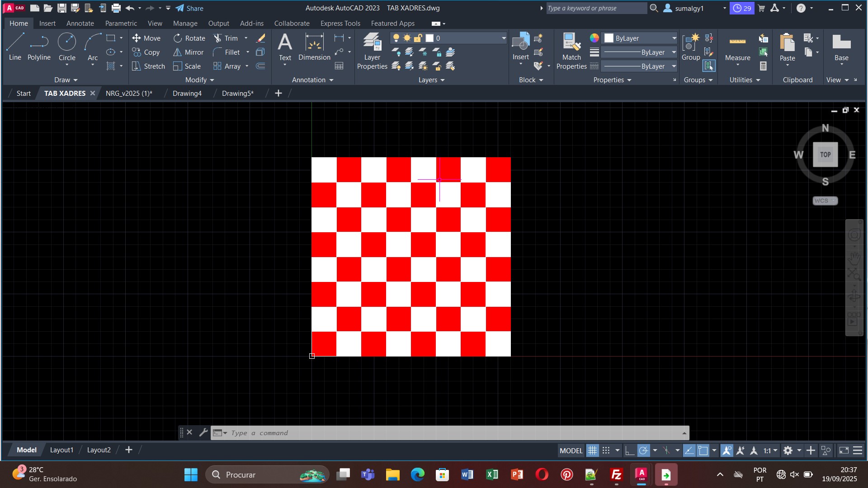Open the Annotate ribbon tab
Screen dimensions: 868x488
click(x=80, y=23)
